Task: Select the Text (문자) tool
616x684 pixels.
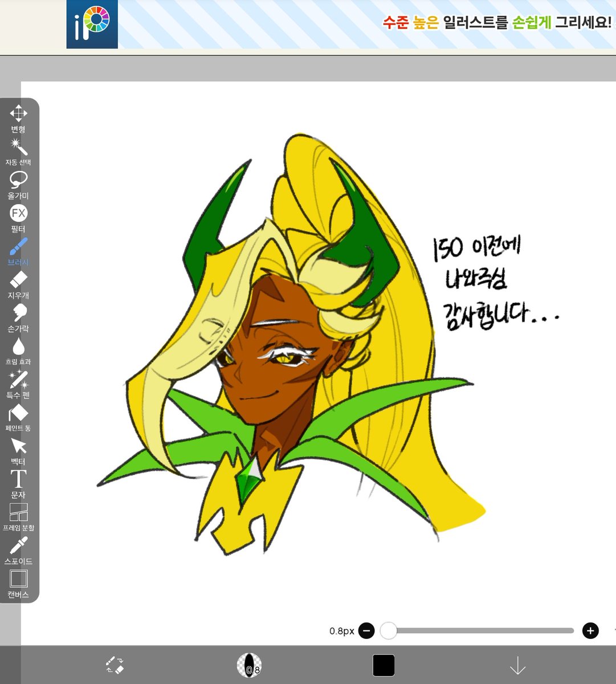Action: click(18, 484)
